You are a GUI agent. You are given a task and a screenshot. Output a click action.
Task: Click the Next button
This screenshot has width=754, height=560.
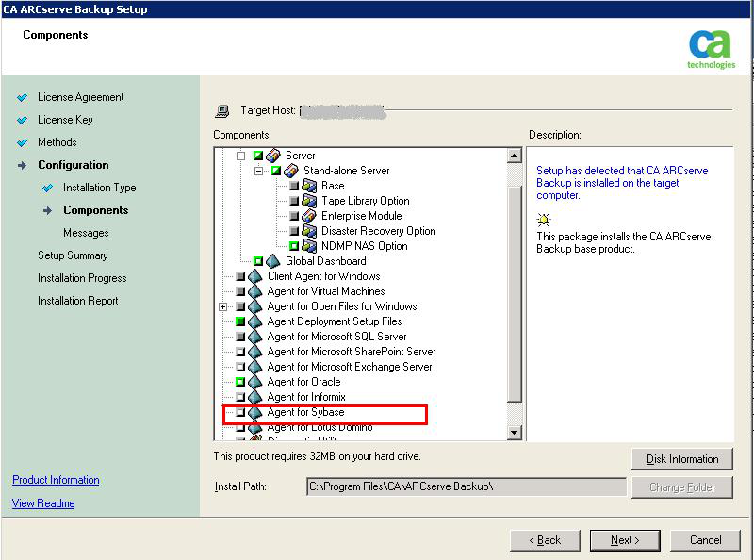(x=625, y=540)
